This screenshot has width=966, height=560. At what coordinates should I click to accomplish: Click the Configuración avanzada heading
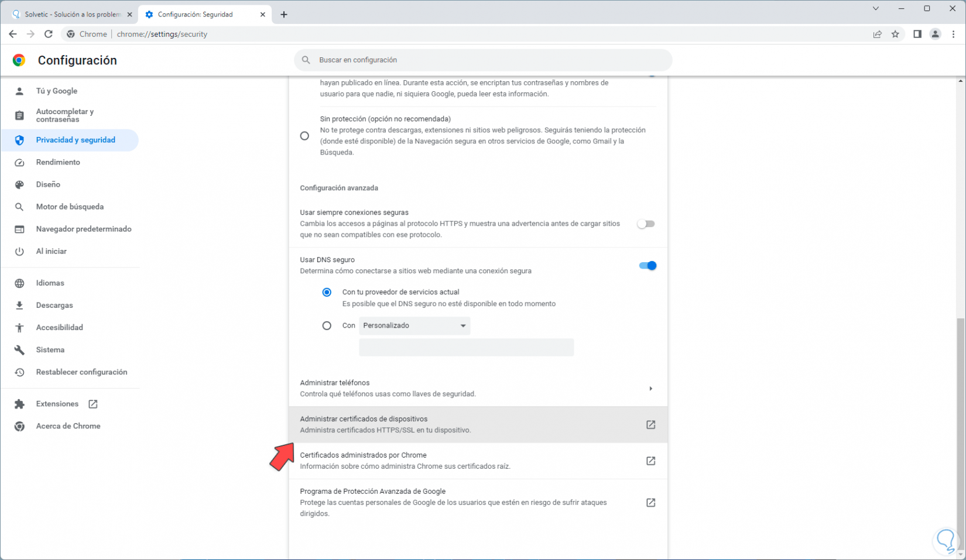click(339, 188)
